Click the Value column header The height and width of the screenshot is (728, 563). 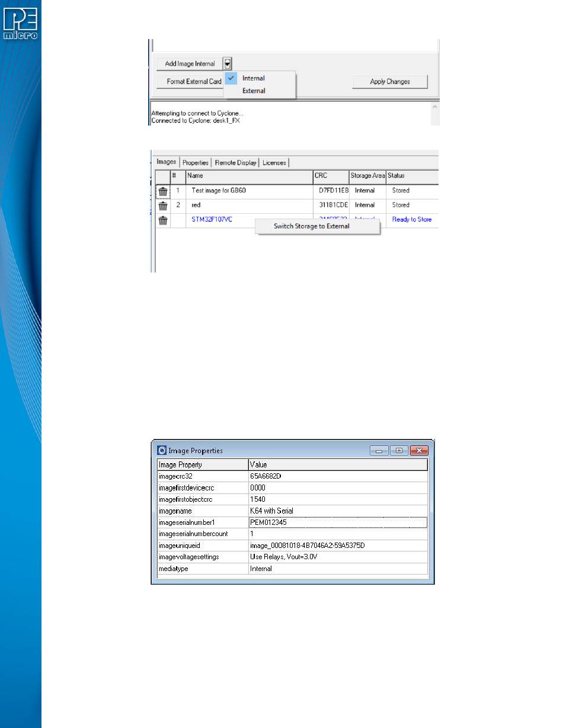tap(338, 465)
